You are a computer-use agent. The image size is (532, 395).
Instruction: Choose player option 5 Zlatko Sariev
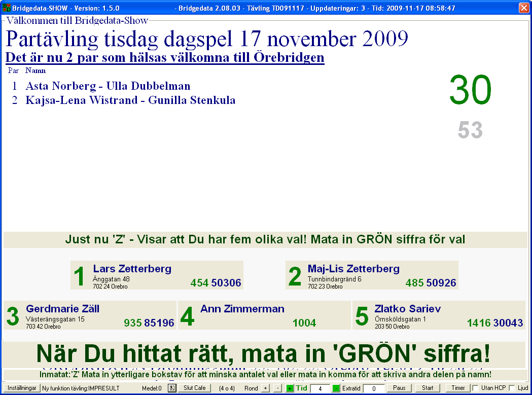point(439,315)
